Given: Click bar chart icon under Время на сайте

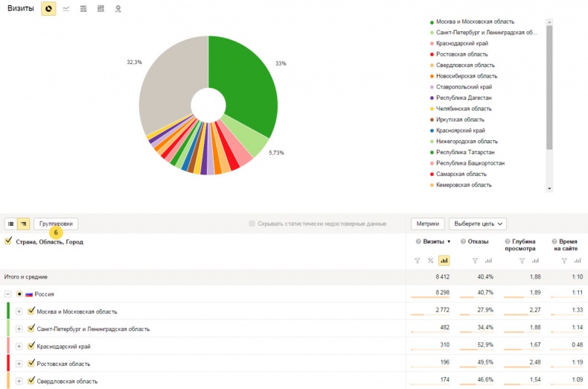Looking at the screenshot, I should pos(578,260).
